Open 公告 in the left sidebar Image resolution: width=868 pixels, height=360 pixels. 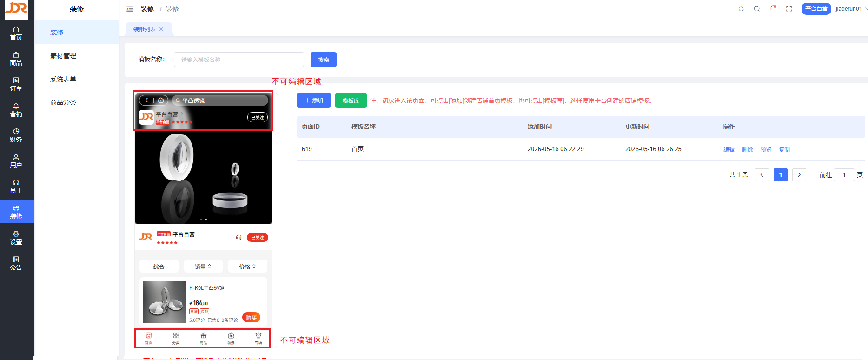tap(16, 264)
